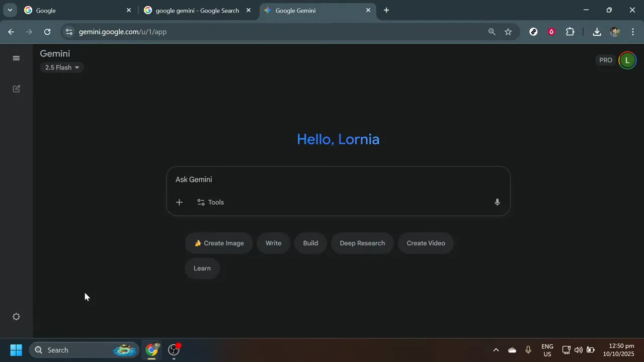The width and height of the screenshot is (644, 362).
Task: Click the taskbar Search box
Action: point(84,350)
